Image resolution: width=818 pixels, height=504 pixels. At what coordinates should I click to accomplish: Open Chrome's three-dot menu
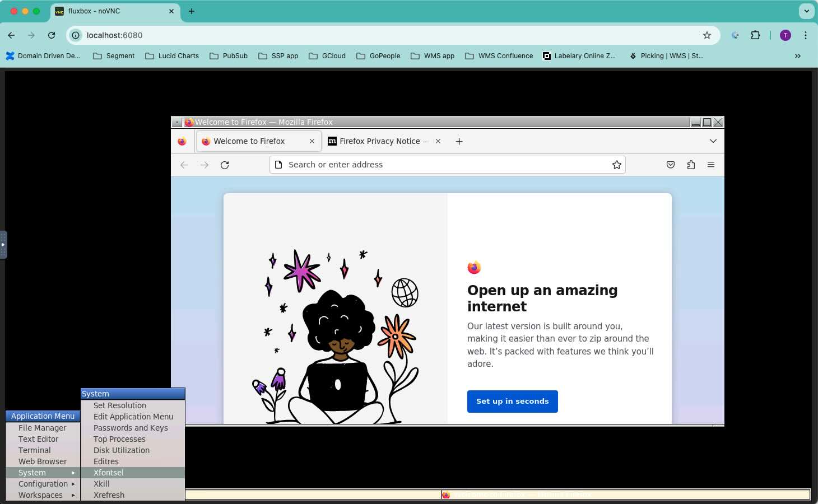[806, 35]
